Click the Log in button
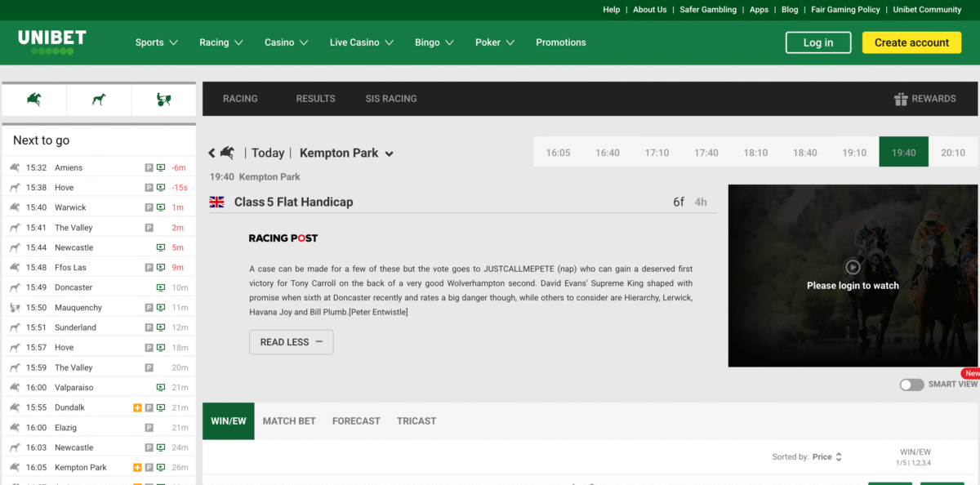Viewport: 980px width, 485px height. point(817,42)
